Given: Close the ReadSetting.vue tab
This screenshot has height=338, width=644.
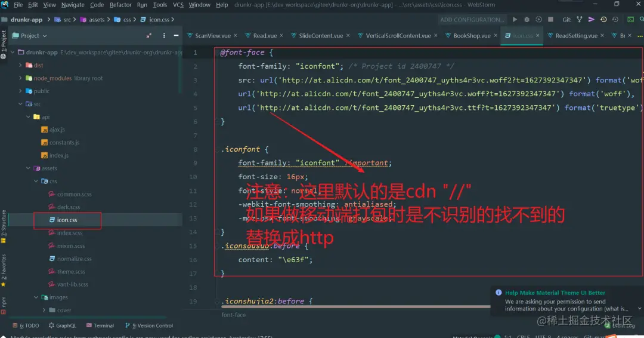Looking at the screenshot, I should [x=602, y=35].
